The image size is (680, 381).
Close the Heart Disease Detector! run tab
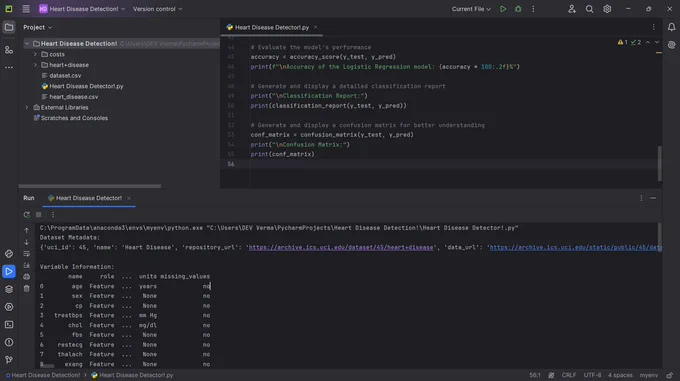(129, 198)
